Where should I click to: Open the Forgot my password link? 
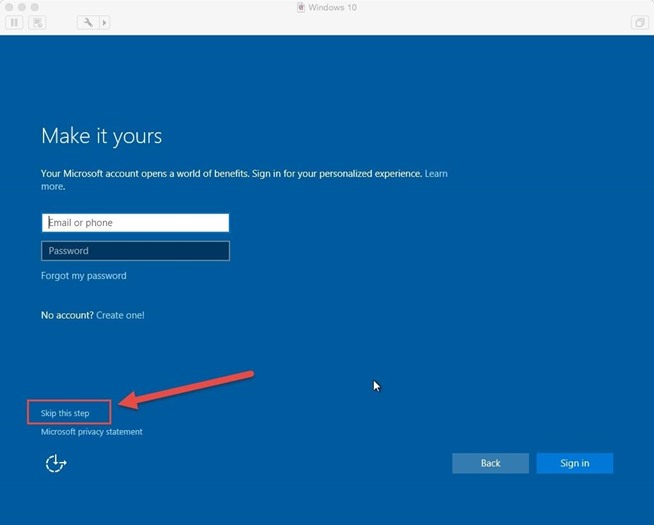[x=84, y=276]
